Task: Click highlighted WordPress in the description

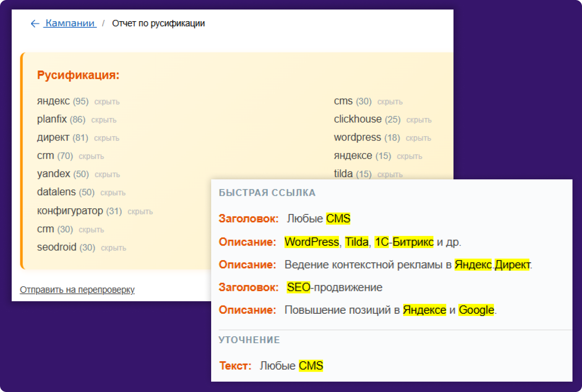Action: click(312, 242)
